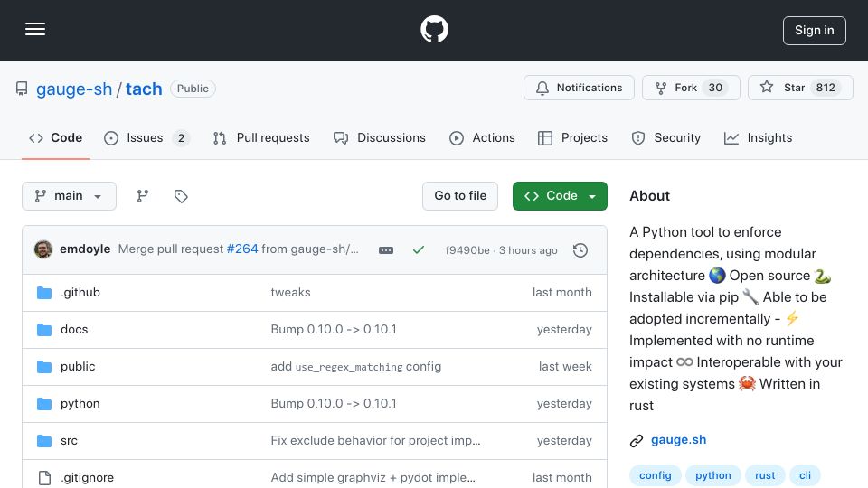Switch to the Issues tab
The width and height of the screenshot is (868, 488).
click(146, 137)
